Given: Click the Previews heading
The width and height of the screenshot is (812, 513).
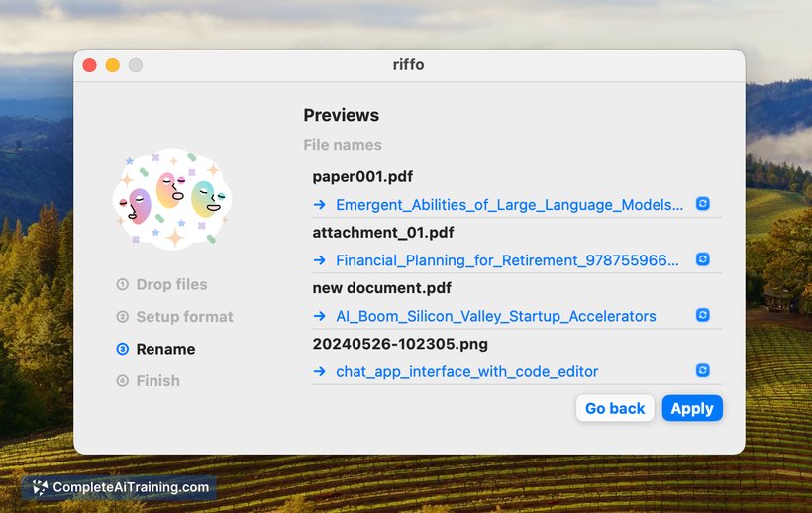Looking at the screenshot, I should 342,115.
